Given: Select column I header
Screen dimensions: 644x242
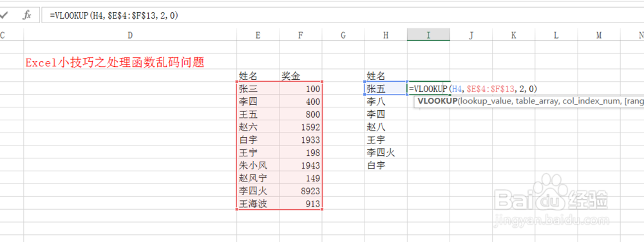Looking at the screenshot, I should point(428,35).
